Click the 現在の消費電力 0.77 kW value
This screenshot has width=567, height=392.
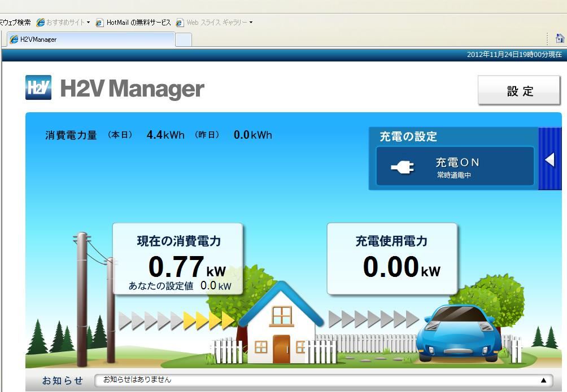[187, 267]
